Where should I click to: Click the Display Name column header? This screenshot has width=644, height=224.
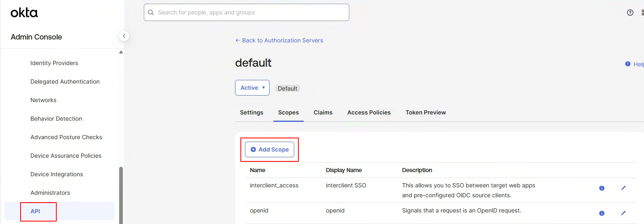tap(344, 170)
